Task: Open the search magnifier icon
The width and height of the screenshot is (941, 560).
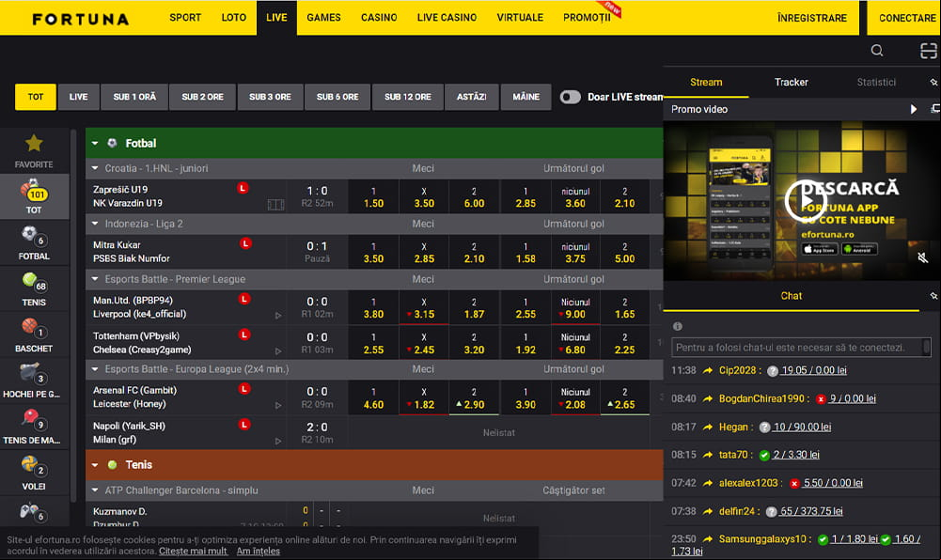Action: (877, 51)
